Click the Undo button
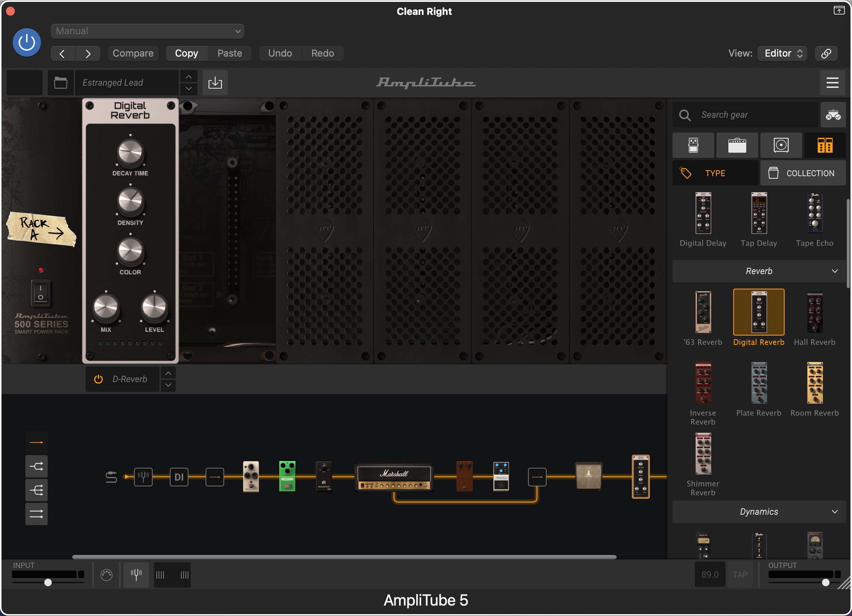 point(280,53)
